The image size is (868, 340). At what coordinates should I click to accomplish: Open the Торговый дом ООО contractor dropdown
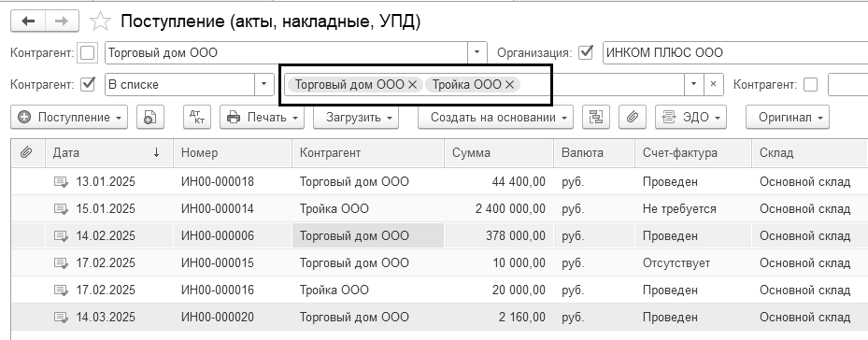click(x=477, y=54)
